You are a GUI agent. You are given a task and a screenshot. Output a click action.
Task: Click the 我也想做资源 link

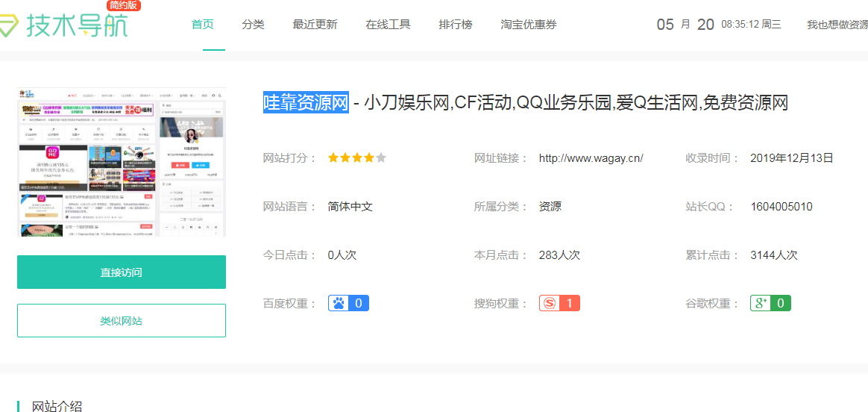point(837,25)
